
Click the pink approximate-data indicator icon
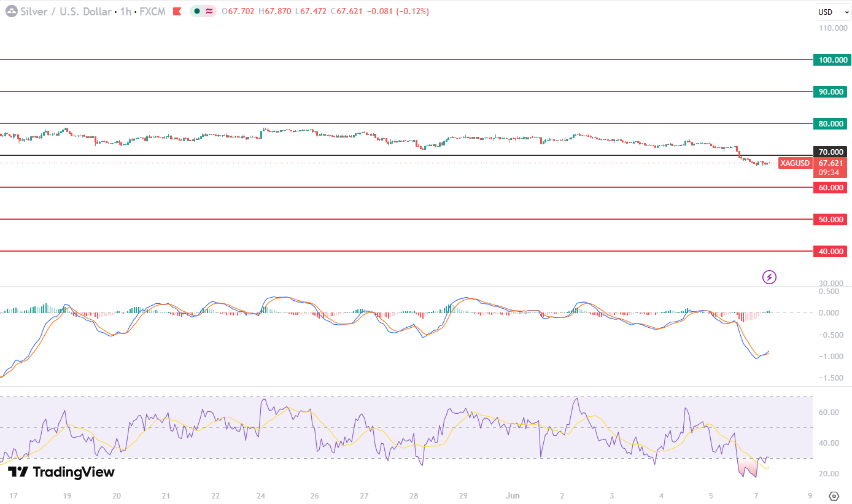[x=209, y=11]
